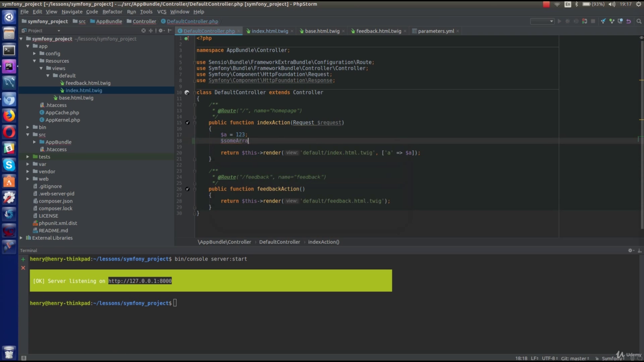Viewport: 644px width, 362px height.
Task: Click VCS Commit Changes icon
Action: tap(612, 21)
